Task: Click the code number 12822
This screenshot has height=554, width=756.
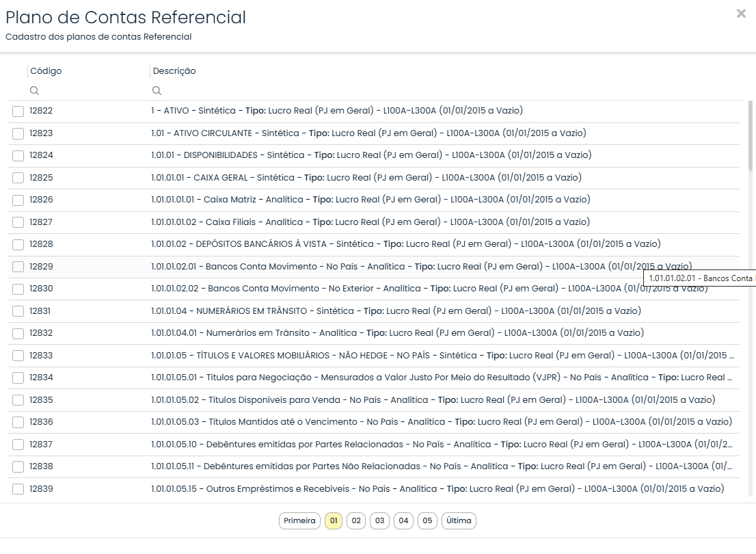Action: click(x=41, y=111)
